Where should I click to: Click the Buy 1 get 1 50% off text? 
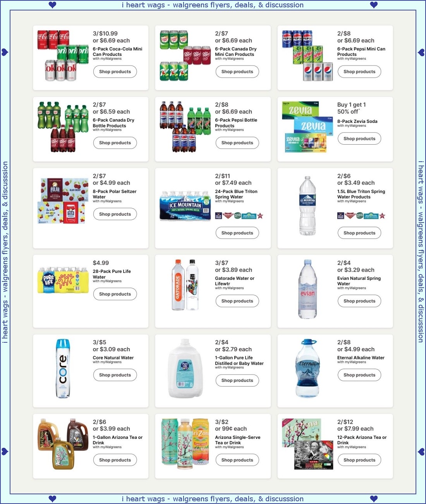(352, 108)
